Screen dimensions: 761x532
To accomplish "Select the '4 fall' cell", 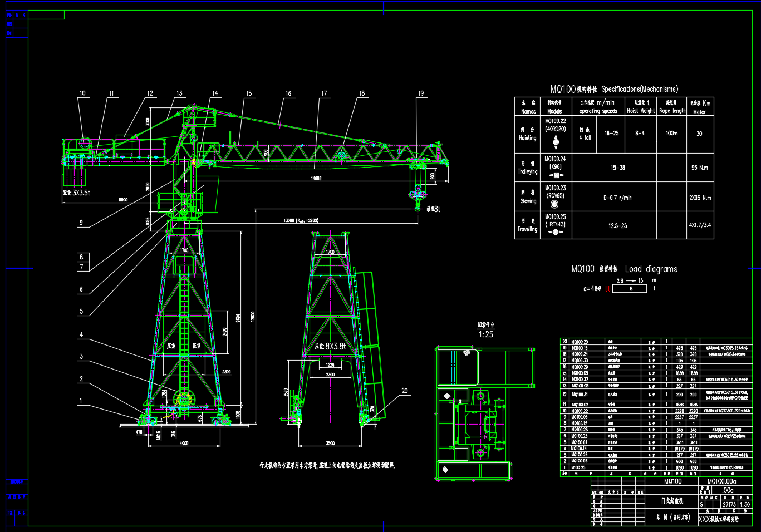I will 585,137.
